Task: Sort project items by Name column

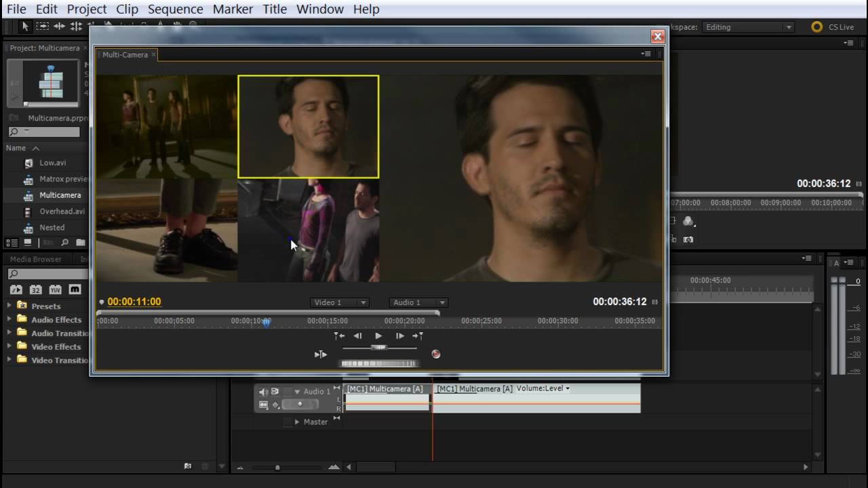Action: [16, 148]
